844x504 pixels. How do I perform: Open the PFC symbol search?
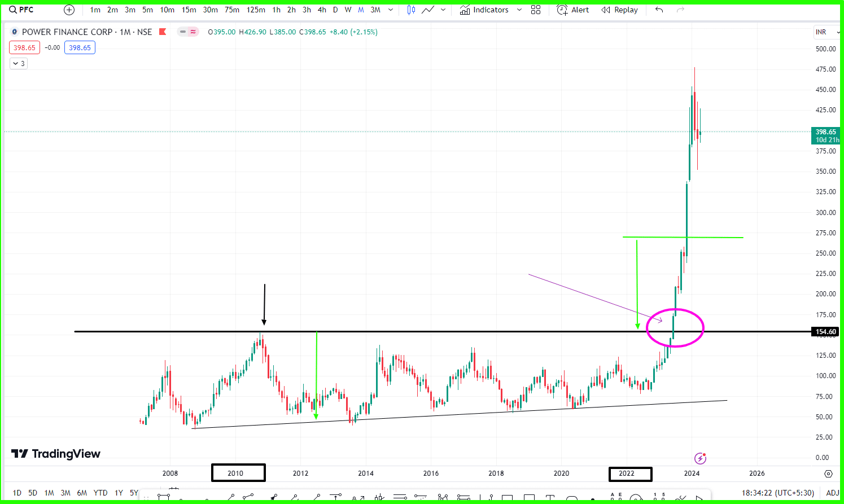[21, 10]
